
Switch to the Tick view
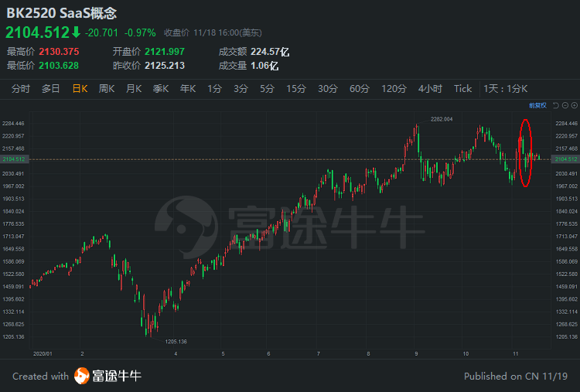(462, 89)
